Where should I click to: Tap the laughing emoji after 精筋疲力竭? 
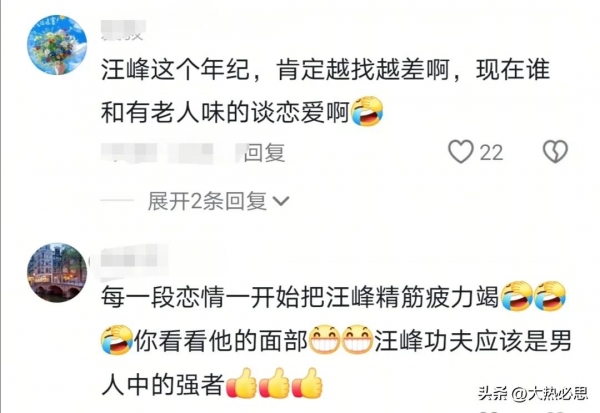[x=517, y=295]
